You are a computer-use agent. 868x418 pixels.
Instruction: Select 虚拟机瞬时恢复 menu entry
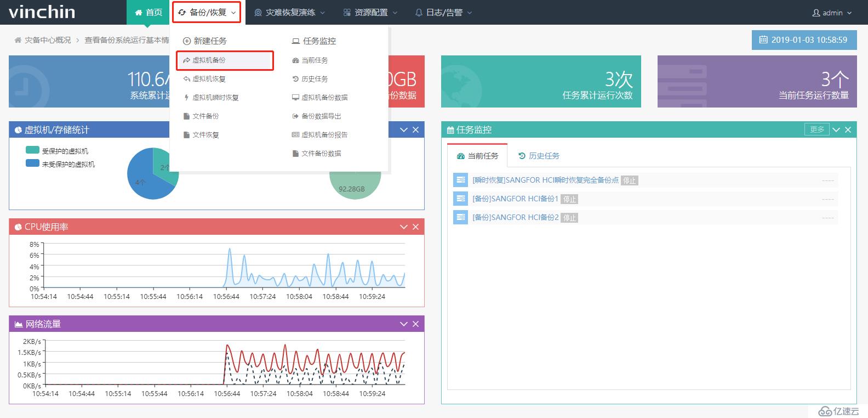pyautogui.click(x=211, y=98)
